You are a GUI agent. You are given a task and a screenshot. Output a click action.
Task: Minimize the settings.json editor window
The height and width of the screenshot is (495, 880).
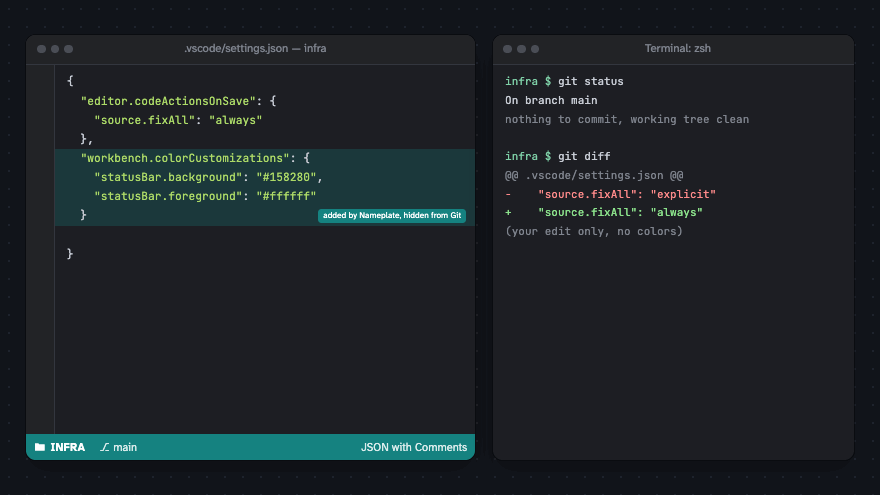[55, 49]
